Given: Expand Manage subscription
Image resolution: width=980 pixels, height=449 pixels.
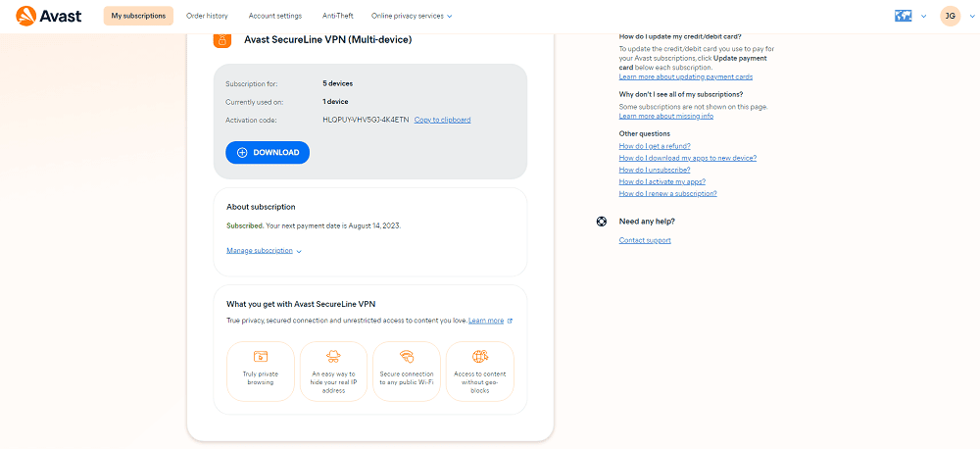Looking at the screenshot, I should pos(264,250).
